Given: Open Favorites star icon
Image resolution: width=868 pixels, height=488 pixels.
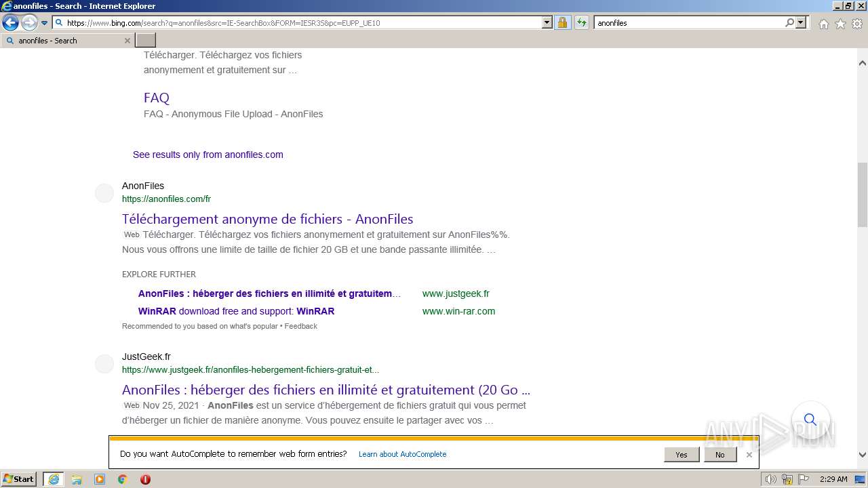Looking at the screenshot, I should pyautogui.click(x=840, y=24).
